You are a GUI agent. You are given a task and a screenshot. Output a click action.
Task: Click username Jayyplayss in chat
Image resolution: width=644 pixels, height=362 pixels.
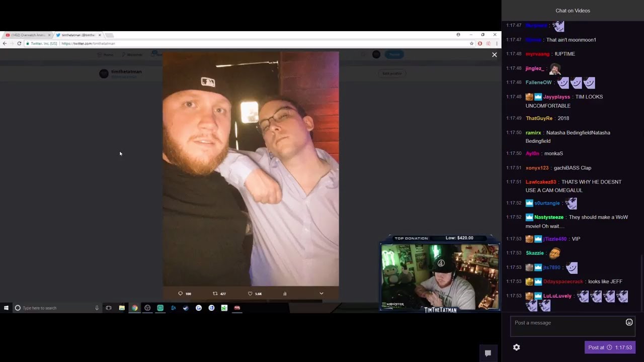(x=556, y=97)
